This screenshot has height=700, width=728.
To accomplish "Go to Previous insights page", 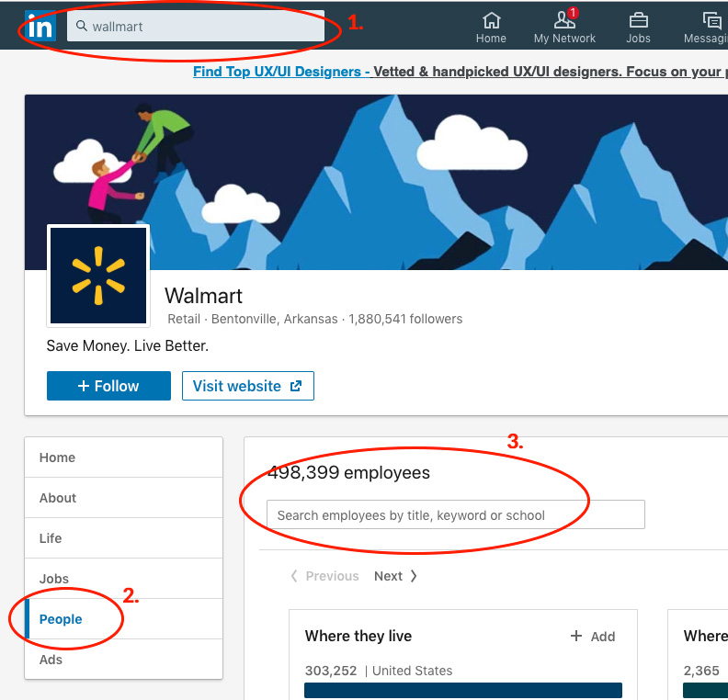I will (324, 576).
